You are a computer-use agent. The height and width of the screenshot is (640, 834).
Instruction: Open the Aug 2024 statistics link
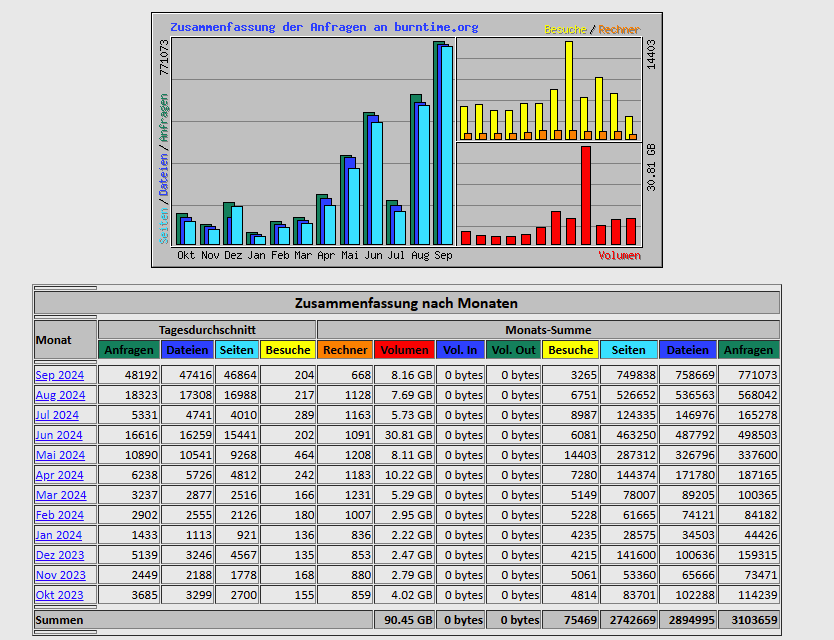[60, 395]
